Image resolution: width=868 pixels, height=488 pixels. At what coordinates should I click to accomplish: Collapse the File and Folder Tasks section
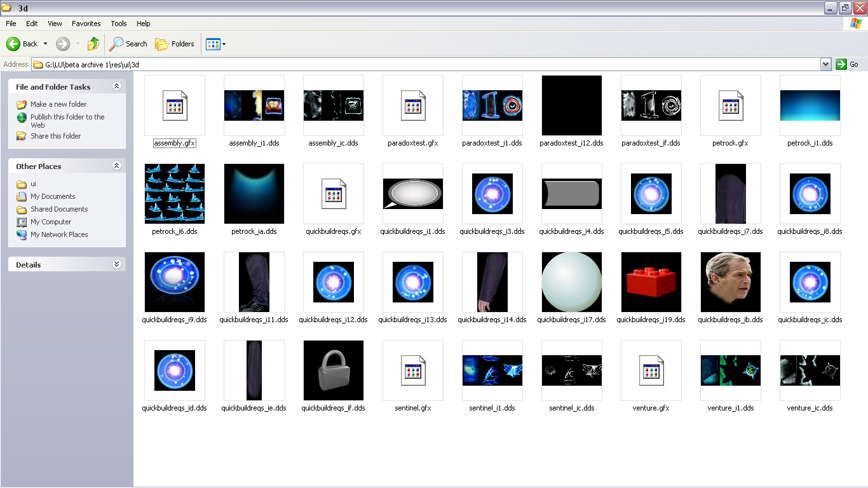(x=116, y=86)
